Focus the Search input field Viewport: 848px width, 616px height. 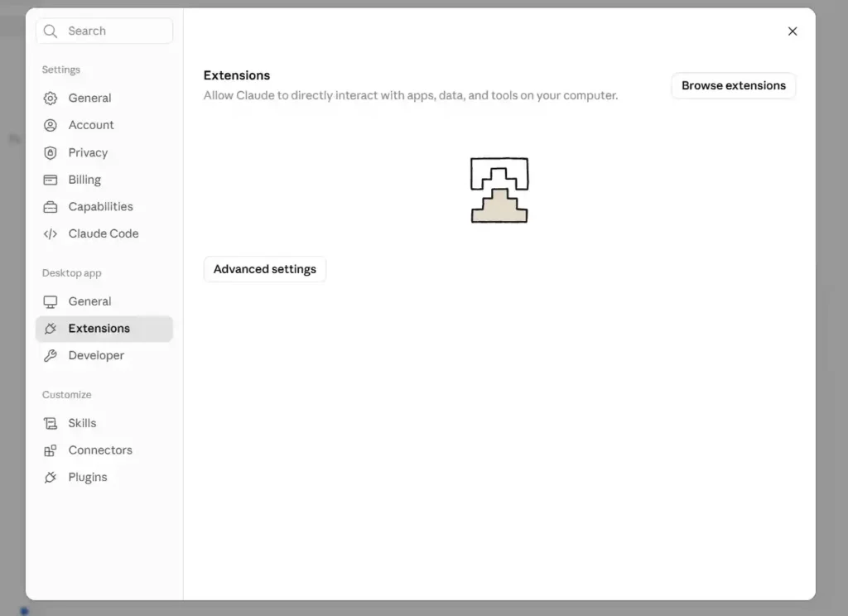104,31
